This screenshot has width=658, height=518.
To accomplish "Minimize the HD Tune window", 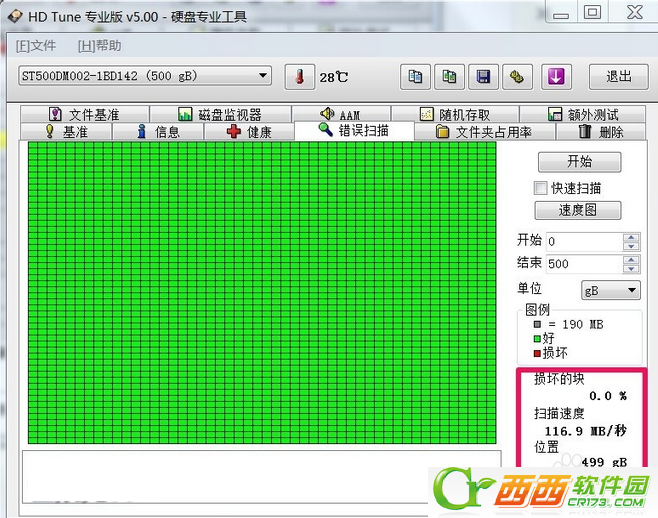I will pyautogui.click(x=561, y=15).
